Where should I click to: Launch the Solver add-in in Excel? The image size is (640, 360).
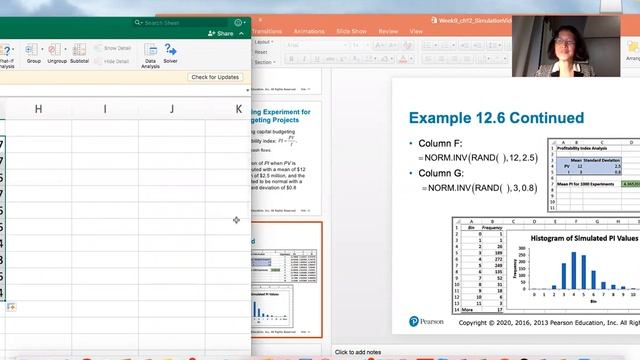[x=170, y=53]
